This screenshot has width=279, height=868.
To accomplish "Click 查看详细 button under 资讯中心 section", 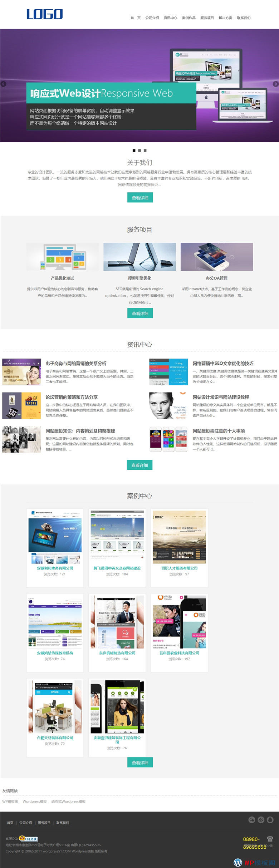I will click(x=139, y=465).
